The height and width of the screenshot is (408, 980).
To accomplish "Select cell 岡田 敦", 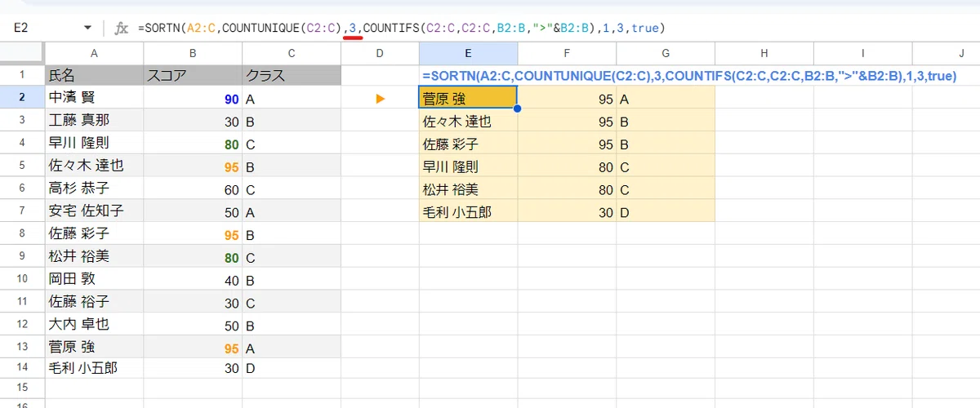I will coord(94,278).
